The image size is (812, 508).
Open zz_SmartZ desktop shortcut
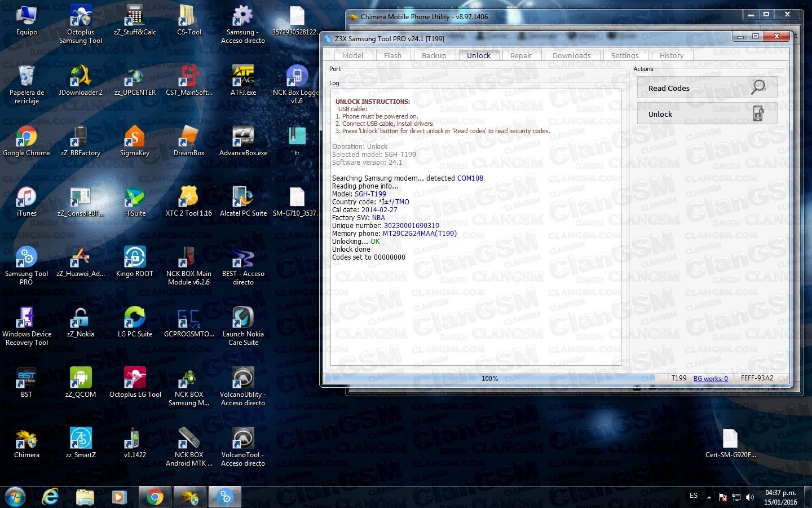coord(81,443)
